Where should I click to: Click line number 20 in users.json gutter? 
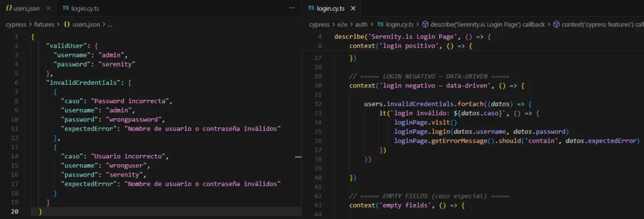15,211
